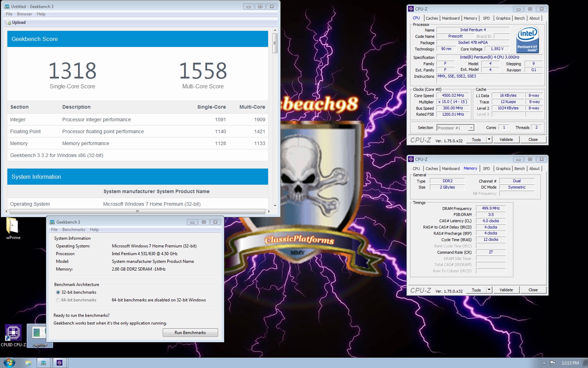Viewport: 588px width, 368px height.
Task: Open CPUID CPU-Z desktop shortcut
Action: coord(13,335)
